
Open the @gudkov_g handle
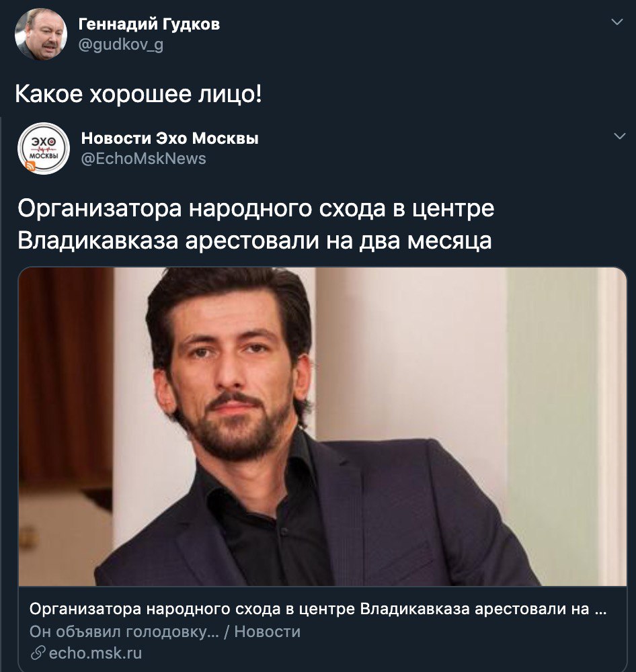click(x=121, y=44)
